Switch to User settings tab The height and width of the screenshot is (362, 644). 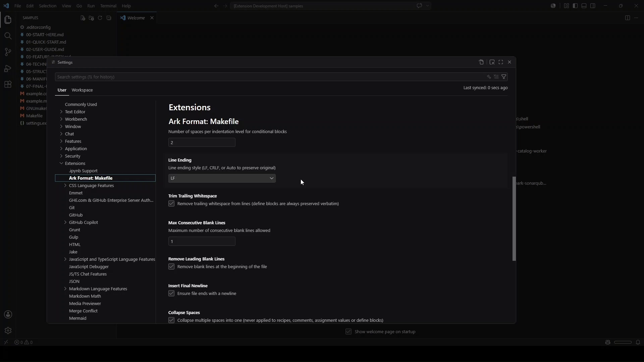click(x=62, y=90)
